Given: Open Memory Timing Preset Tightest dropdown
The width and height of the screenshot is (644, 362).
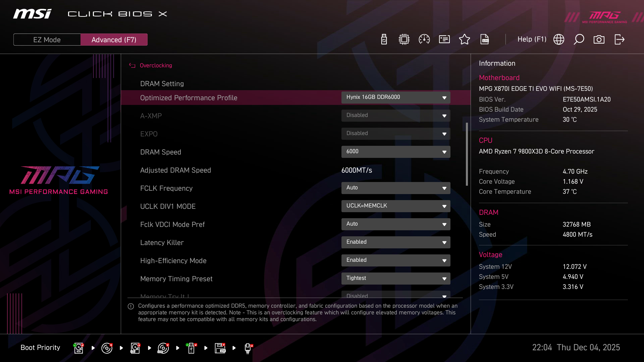Looking at the screenshot, I should [x=396, y=278].
